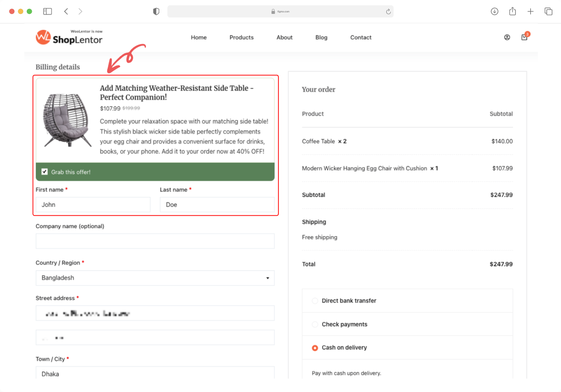
Task: Show the tab overview icon
Action: (x=548, y=11)
